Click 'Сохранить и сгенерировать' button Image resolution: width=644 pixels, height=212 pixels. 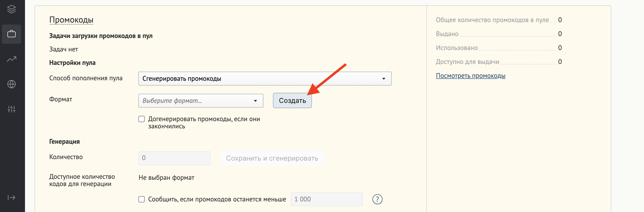[272, 158]
